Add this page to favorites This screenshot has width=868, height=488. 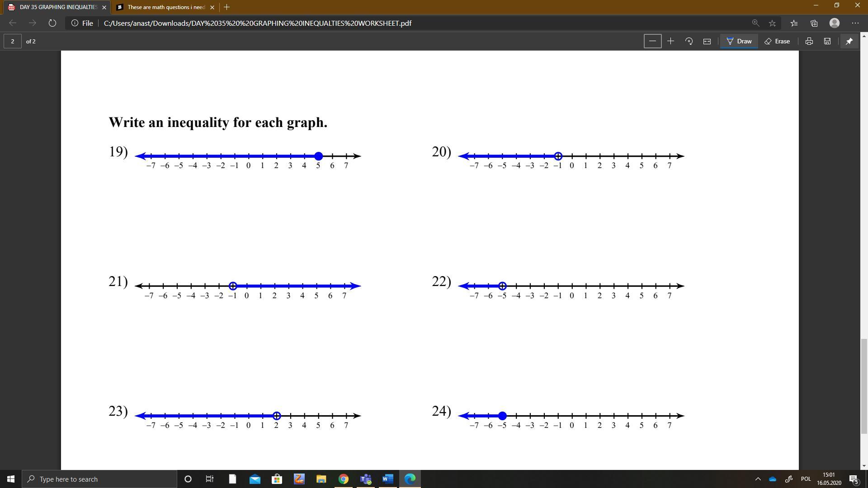click(x=772, y=23)
